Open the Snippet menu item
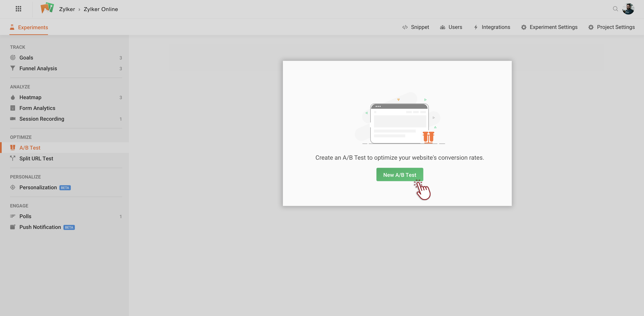 415,27
